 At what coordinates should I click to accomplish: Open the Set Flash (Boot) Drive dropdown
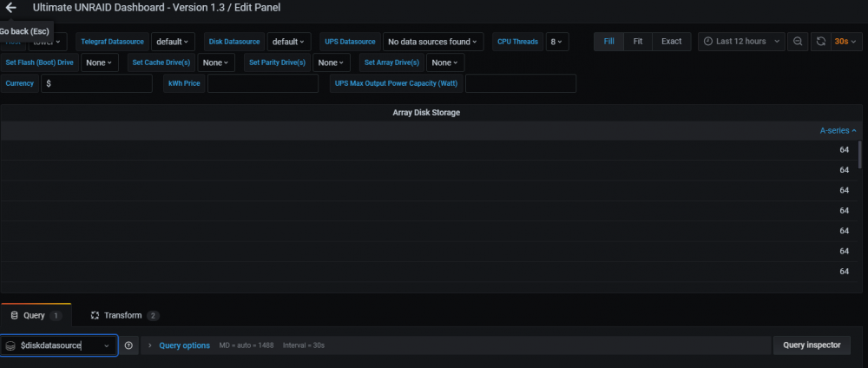click(100, 62)
